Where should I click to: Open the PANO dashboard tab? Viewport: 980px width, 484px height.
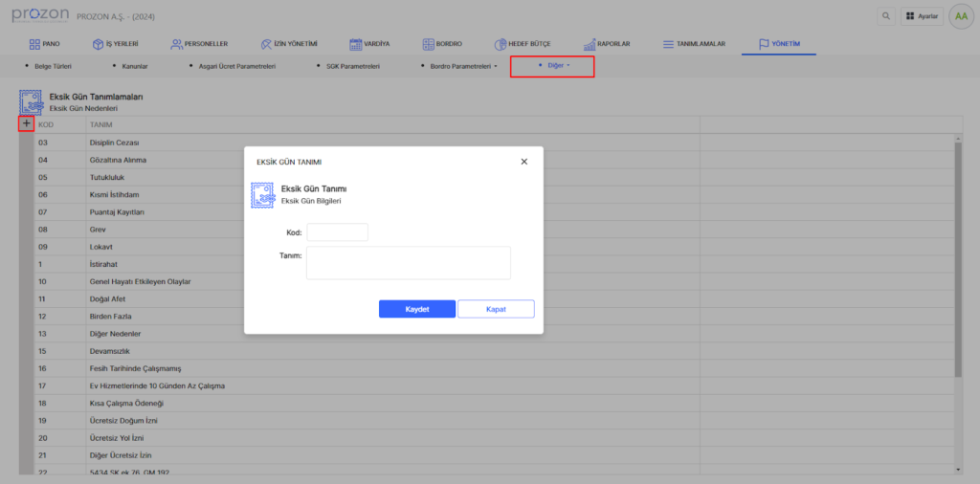pyautogui.click(x=45, y=44)
